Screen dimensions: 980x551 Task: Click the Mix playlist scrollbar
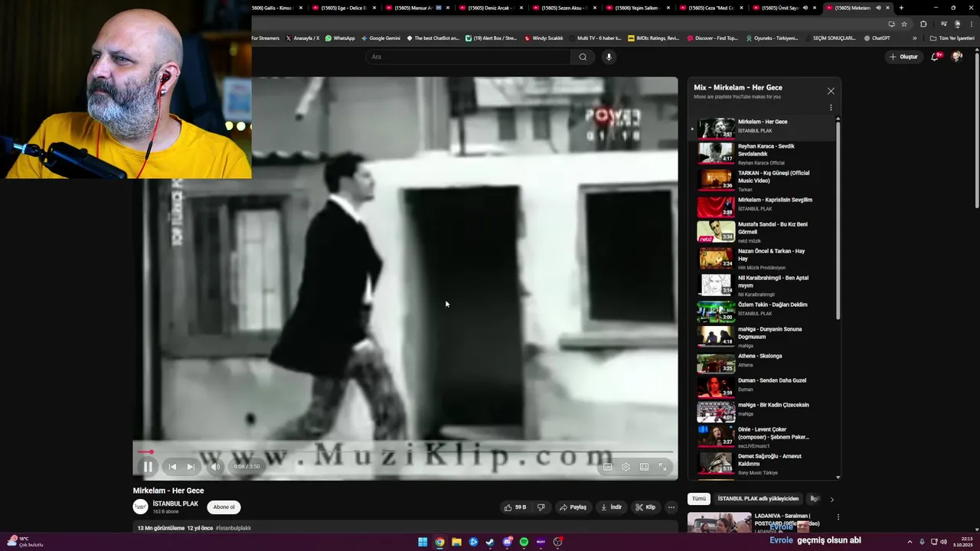pyautogui.click(x=838, y=222)
